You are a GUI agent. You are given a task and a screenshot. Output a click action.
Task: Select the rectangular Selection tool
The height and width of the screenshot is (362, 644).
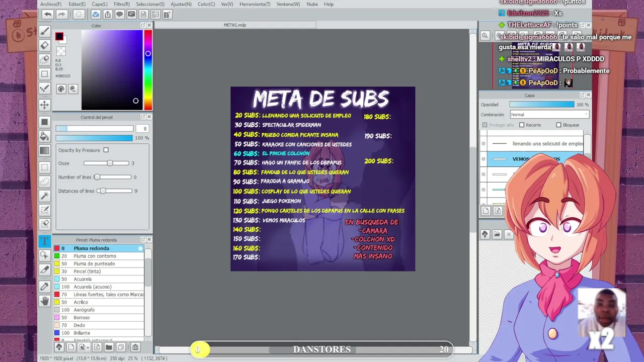pyautogui.click(x=44, y=167)
